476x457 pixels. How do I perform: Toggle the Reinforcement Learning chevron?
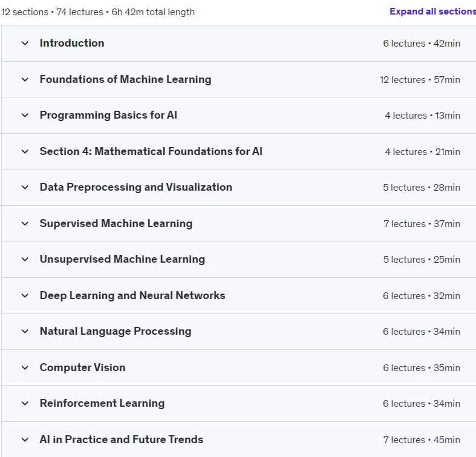[25, 404]
